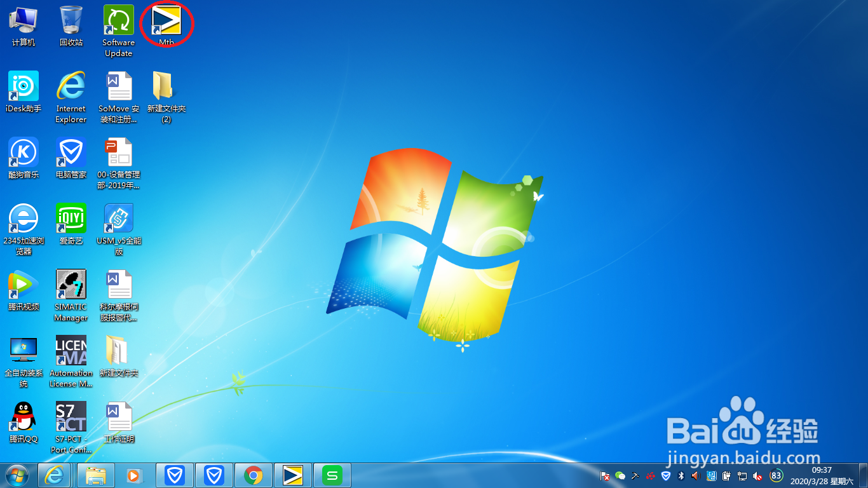Open the Bluetooth tray icon

681,475
